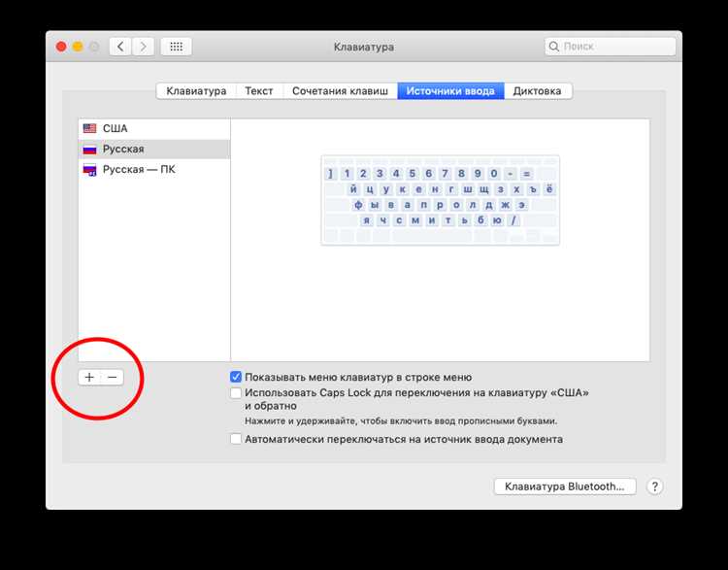Screen dimensions: 728x570
Task: Click the minus button to remove input source
Action: (x=113, y=377)
